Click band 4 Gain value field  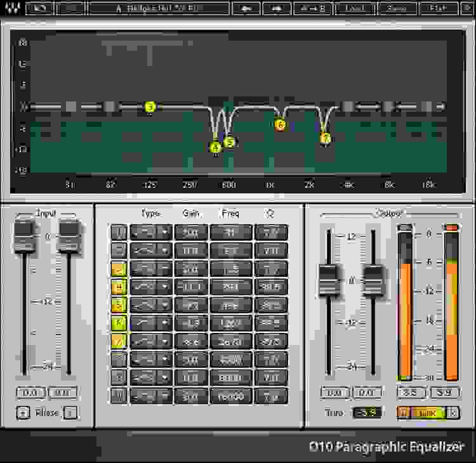click(191, 287)
